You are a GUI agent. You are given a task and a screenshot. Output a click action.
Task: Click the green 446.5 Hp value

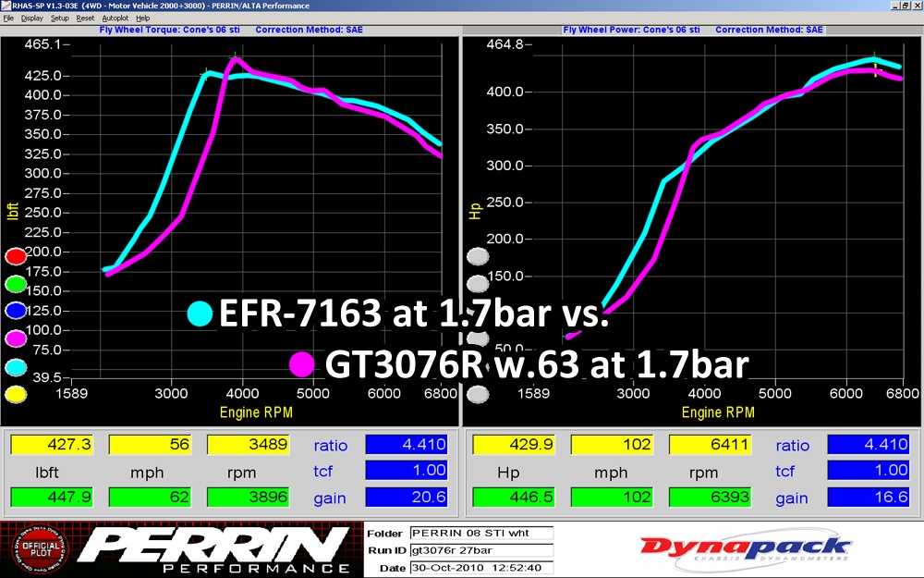point(514,497)
